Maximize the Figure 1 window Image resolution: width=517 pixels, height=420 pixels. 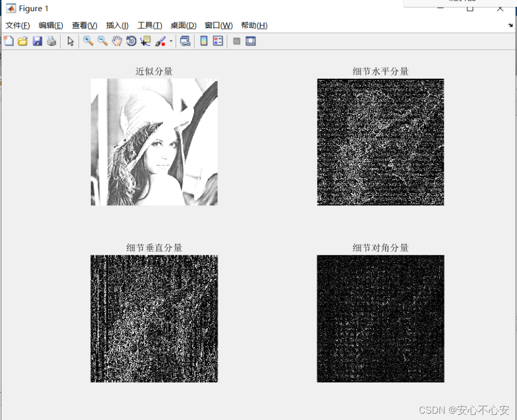(470, 8)
